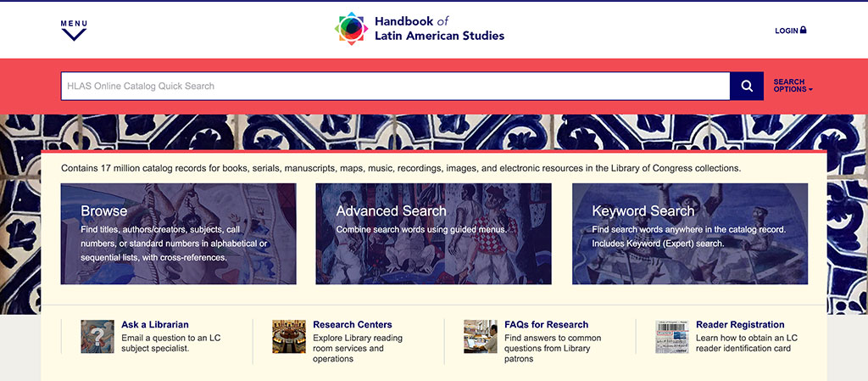Open the Ask a Librarian link
The height and width of the screenshot is (381, 868).
pos(155,324)
